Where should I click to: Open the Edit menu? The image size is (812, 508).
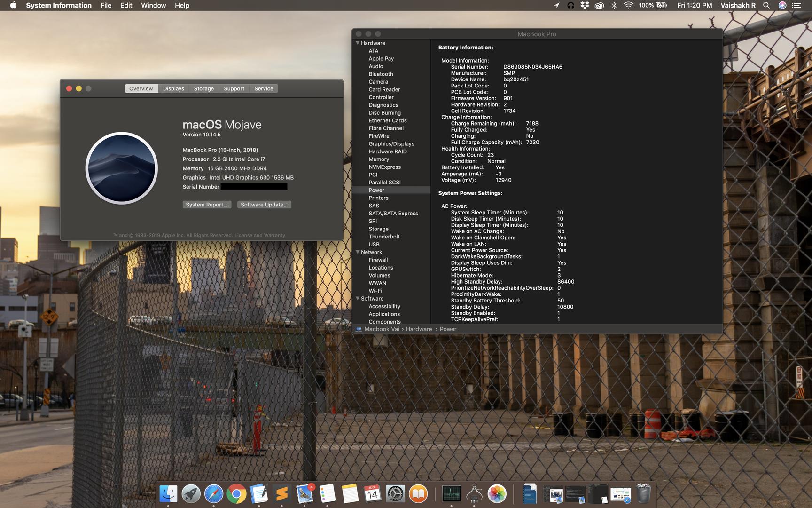click(x=126, y=5)
